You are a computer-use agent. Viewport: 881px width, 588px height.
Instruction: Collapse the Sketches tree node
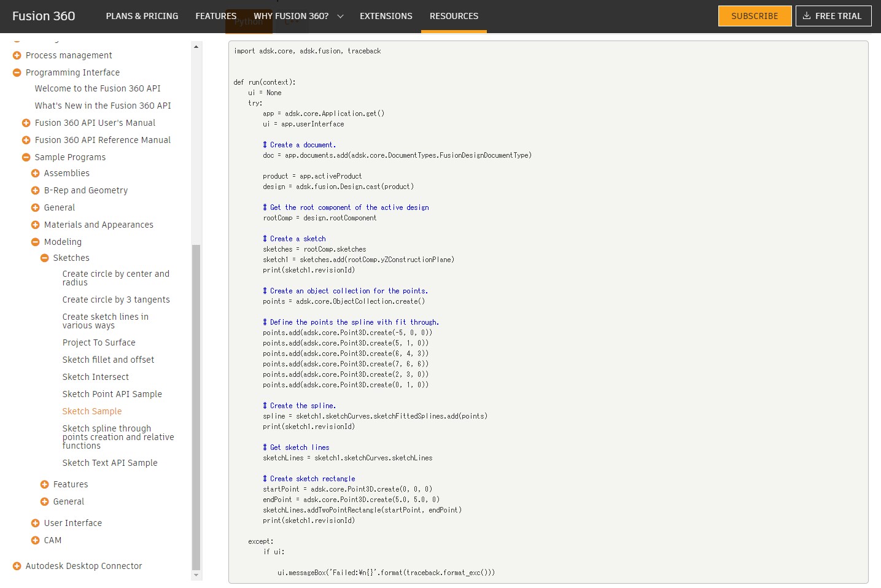tap(45, 258)
